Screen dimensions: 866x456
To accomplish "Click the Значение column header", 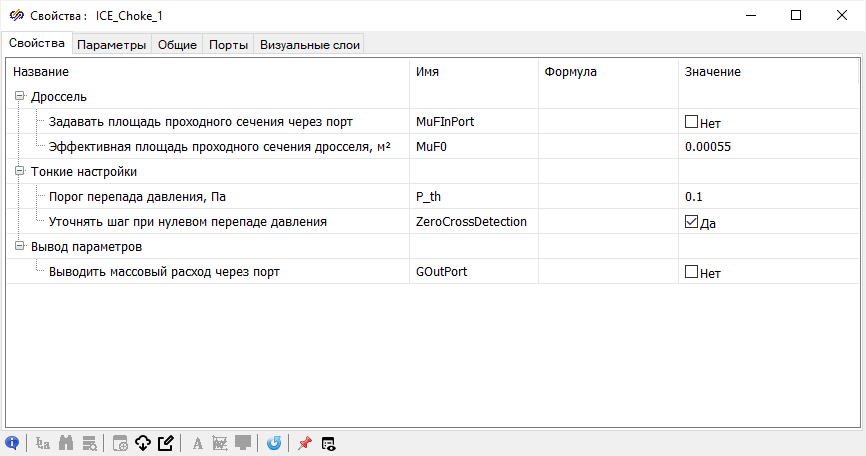I will pos(712,72).
